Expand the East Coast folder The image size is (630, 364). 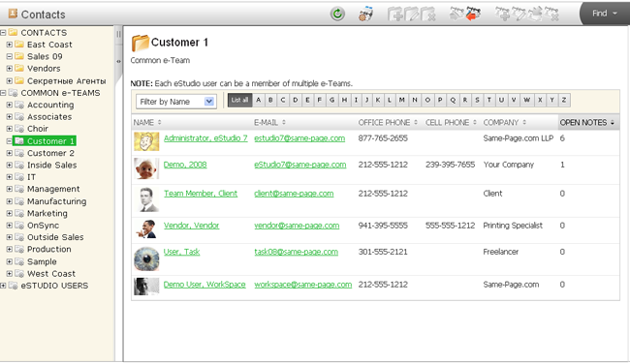coord(10,45)
